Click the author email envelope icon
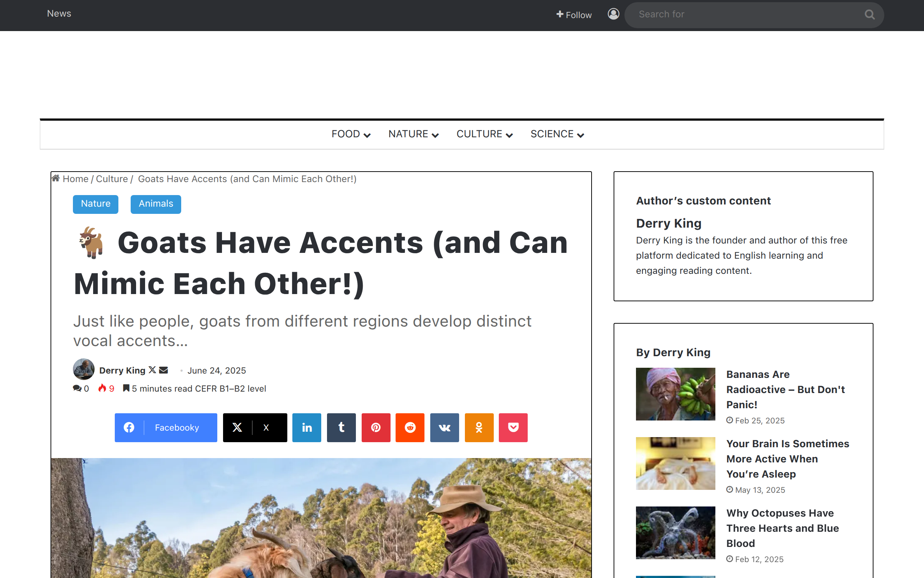Screen dimensions: 924x578 (164, 370)
